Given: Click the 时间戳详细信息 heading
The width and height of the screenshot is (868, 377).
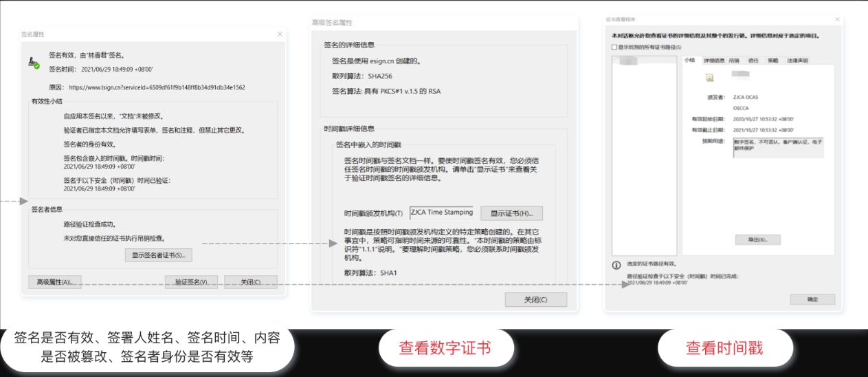Looking at the screenshot, I should [x=349, y=128].
